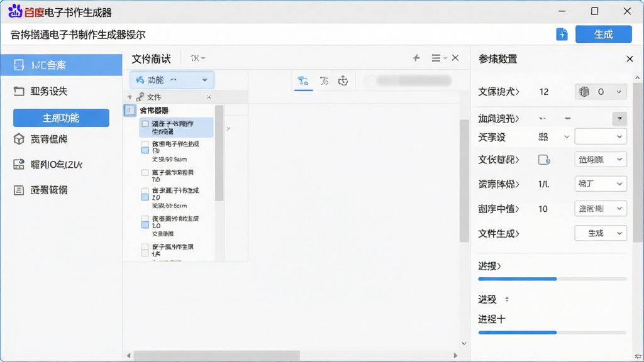Click the left arrow of the horizontal scrollbar

[128, 356]
